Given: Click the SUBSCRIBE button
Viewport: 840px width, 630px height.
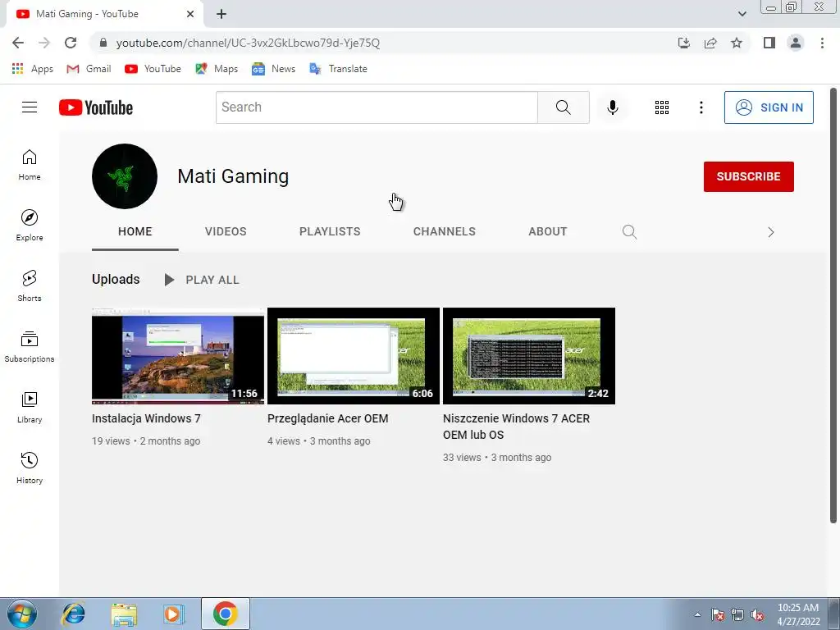Looking at the screenshot, I should pos(748,176).
